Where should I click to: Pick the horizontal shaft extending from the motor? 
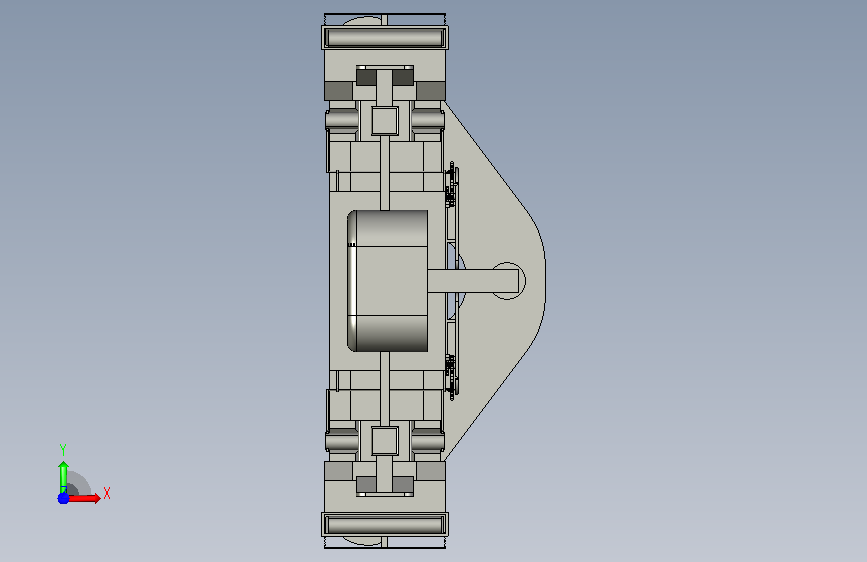[x=473, y=281]
